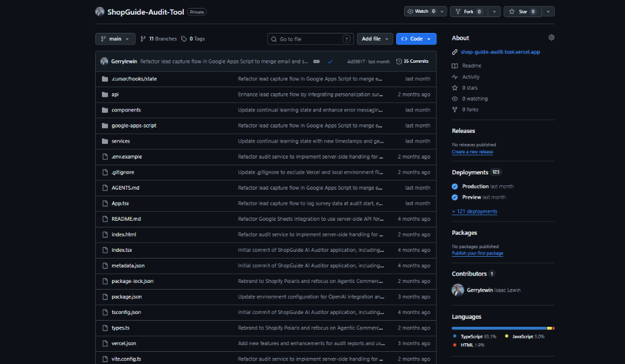The image size is (625, 364).
Task: Click + 121 deployments link
Action: [474, 212]
